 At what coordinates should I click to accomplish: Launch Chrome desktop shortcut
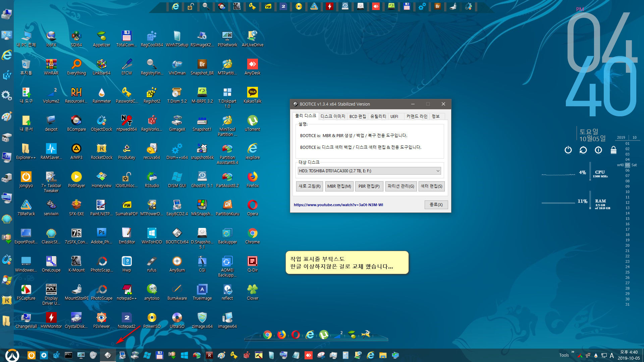click(252, 236)
